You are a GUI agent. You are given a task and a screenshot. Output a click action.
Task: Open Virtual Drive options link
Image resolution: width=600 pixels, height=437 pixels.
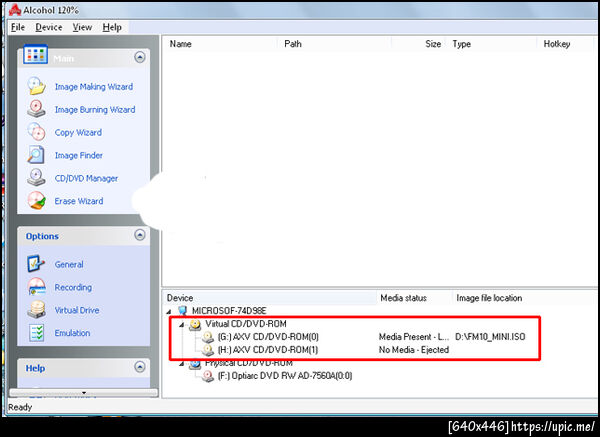(x=77, y=310)
